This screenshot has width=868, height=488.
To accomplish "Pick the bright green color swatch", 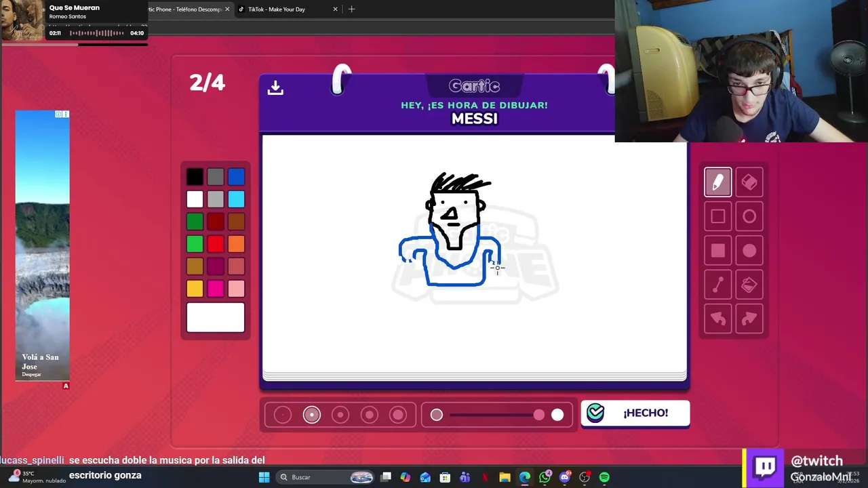I will pos(195,244).
